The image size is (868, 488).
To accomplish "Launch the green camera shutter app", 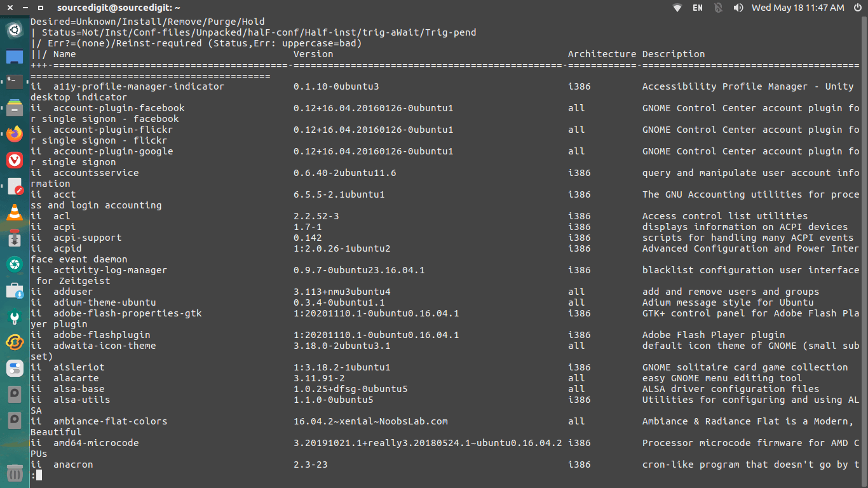I will (x=15, y=264).
